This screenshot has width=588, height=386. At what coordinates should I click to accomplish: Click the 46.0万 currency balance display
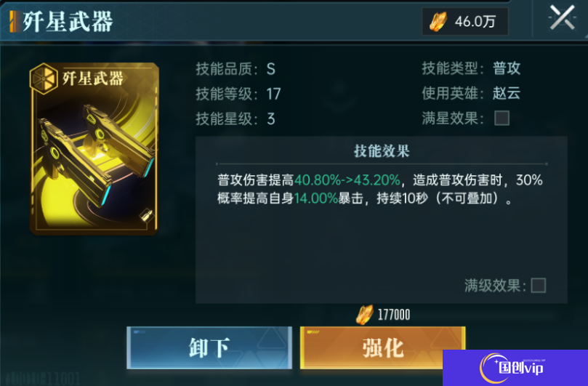pos(465,22)
